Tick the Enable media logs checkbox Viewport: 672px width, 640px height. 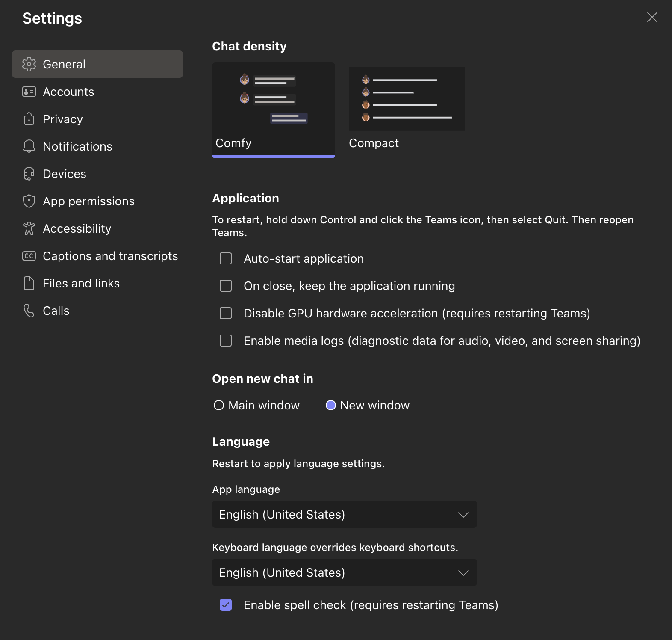(226, 341)
